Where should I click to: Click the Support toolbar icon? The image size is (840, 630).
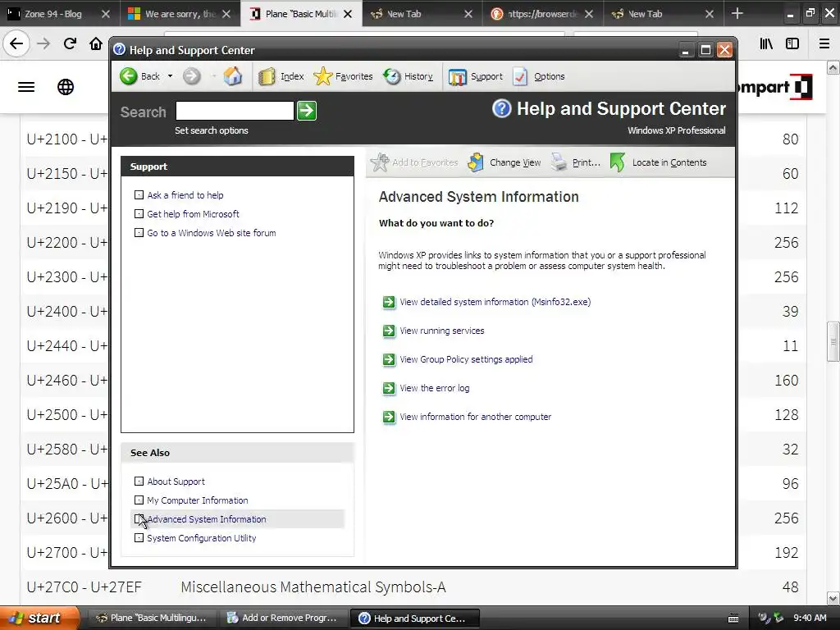pos(457,76)
